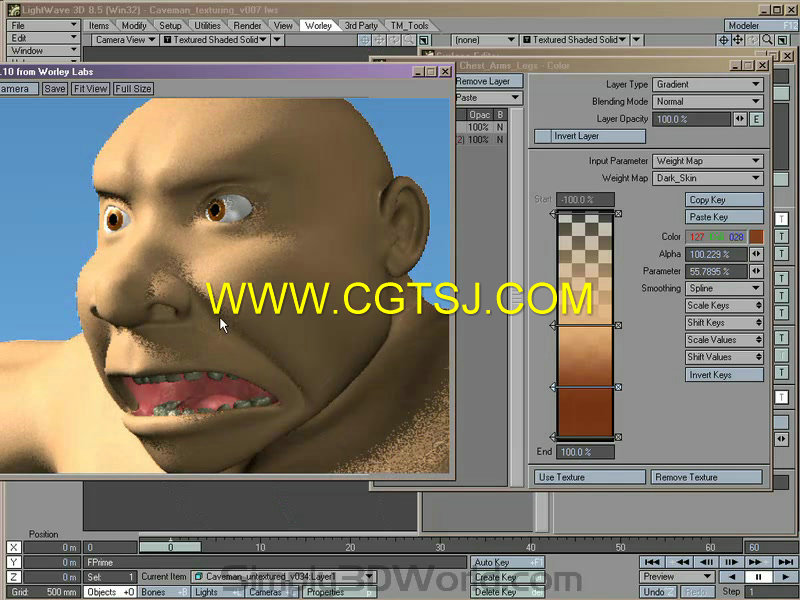
Task: Click the right viewport's Zoom magnifier icon
Action: pos(767,40)
